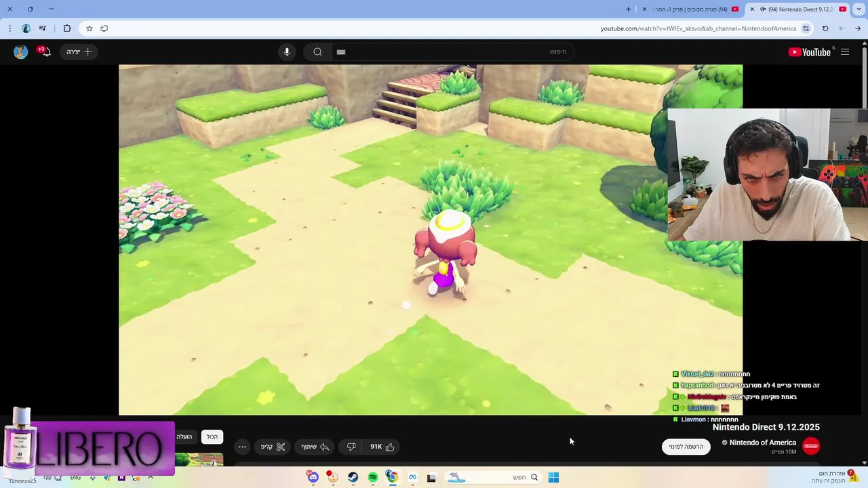Bookmark this page with star icon
Viewport: 868px width, 488px height.
(x=89, y=28)
